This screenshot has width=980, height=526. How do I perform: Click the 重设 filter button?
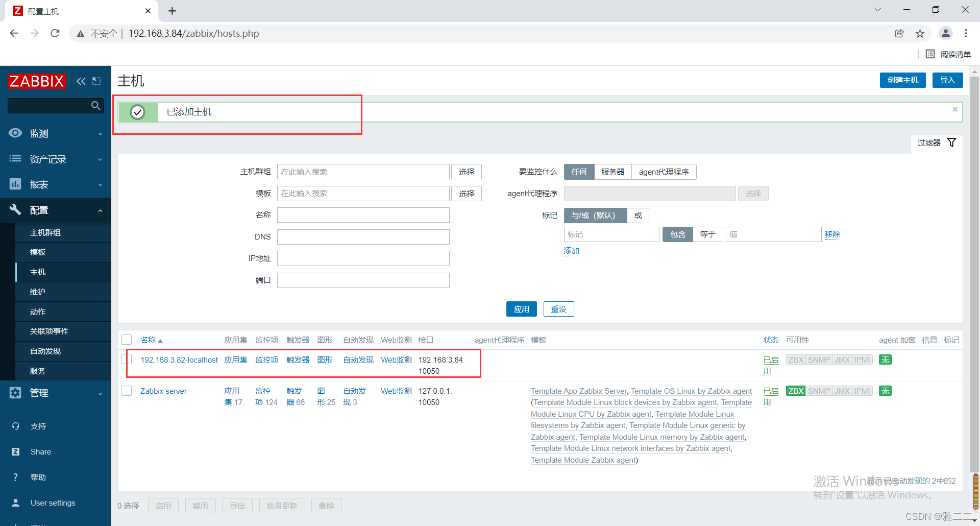point(558,309)
